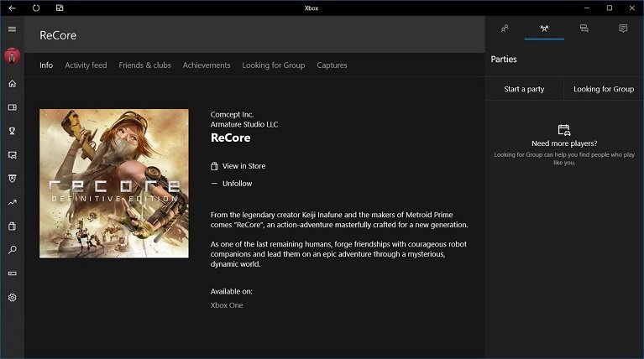Open Microsoft Store bag icon in sidebar
Viewport: 644px width, 359px height.
point(12,226)
